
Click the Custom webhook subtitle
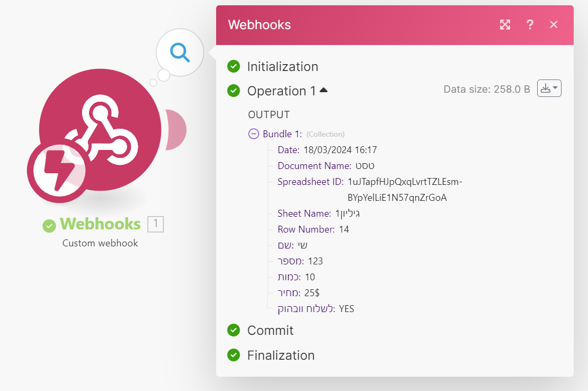coord(100,243)
